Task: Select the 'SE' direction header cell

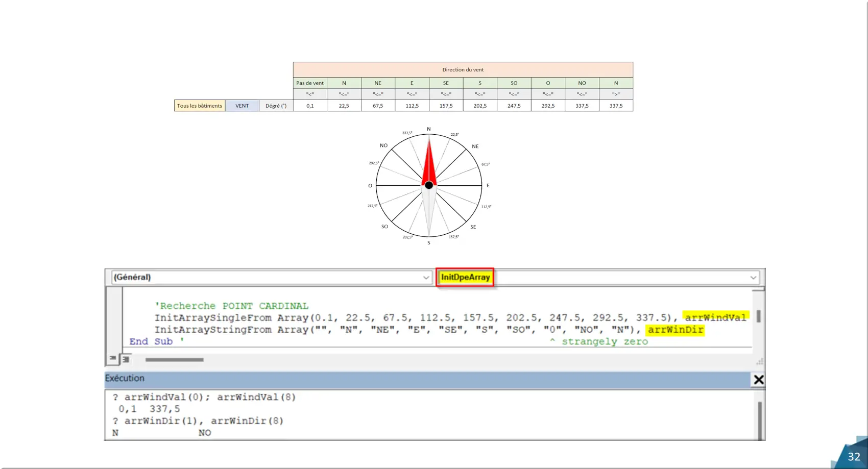Action: [x=446, y=83]
